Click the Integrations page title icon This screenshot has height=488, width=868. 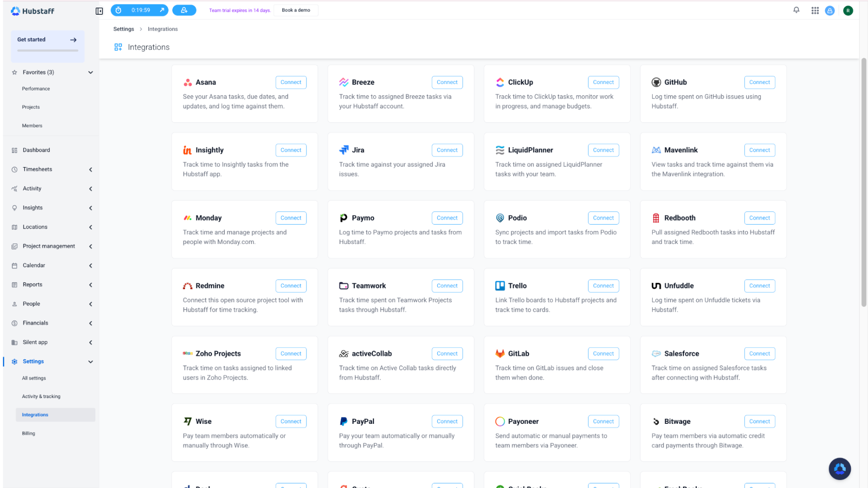pos(118,47)
